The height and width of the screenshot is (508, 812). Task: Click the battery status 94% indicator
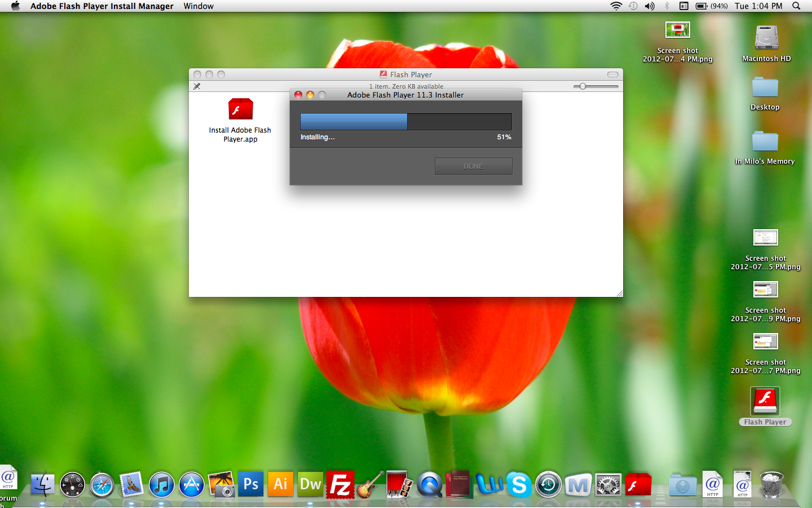[x=712, y=6]
